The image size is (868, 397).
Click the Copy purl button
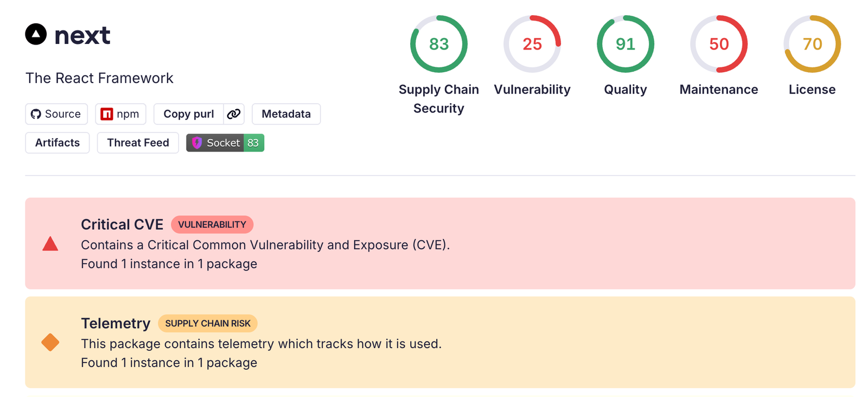click(189, 114)
